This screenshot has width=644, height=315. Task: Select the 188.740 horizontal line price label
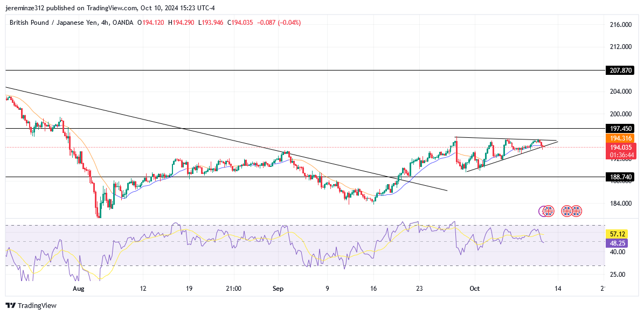(x=620, y=177)
